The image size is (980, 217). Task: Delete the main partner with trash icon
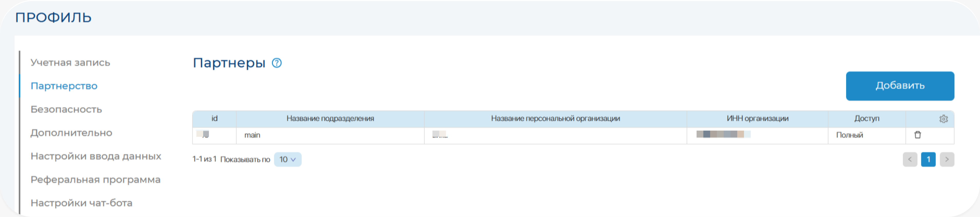tap(917, 135)
